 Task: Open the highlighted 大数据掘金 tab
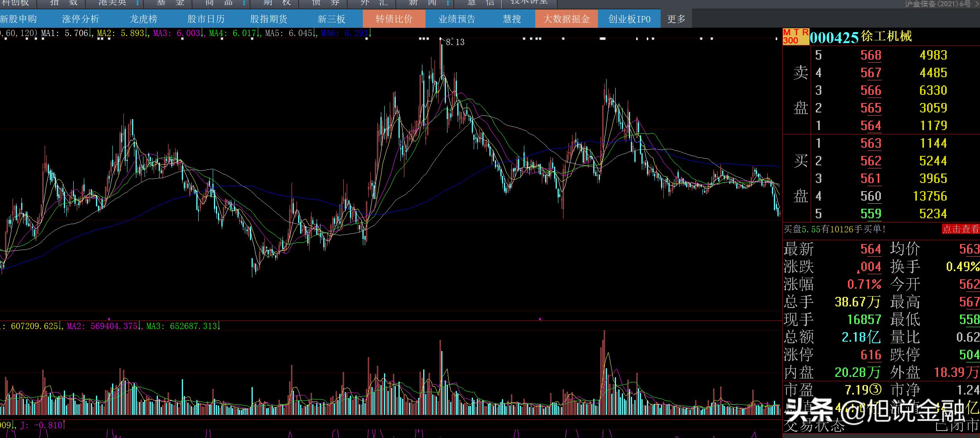point(566,19)
